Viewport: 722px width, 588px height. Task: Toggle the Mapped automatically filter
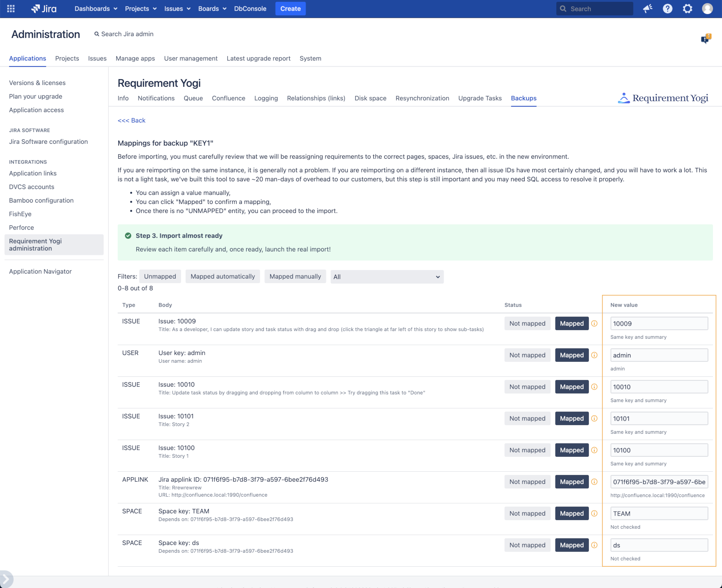point(223,276)
